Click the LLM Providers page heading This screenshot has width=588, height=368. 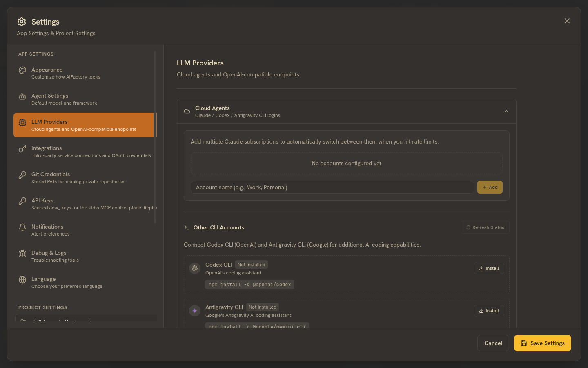tap(200, 63)
